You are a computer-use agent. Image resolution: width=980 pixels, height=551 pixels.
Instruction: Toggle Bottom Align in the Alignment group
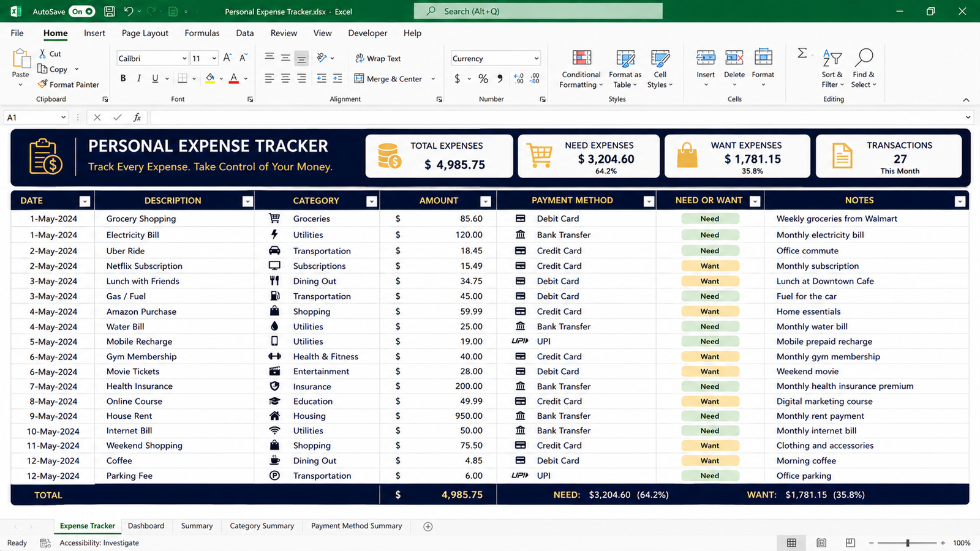[301, 58]
